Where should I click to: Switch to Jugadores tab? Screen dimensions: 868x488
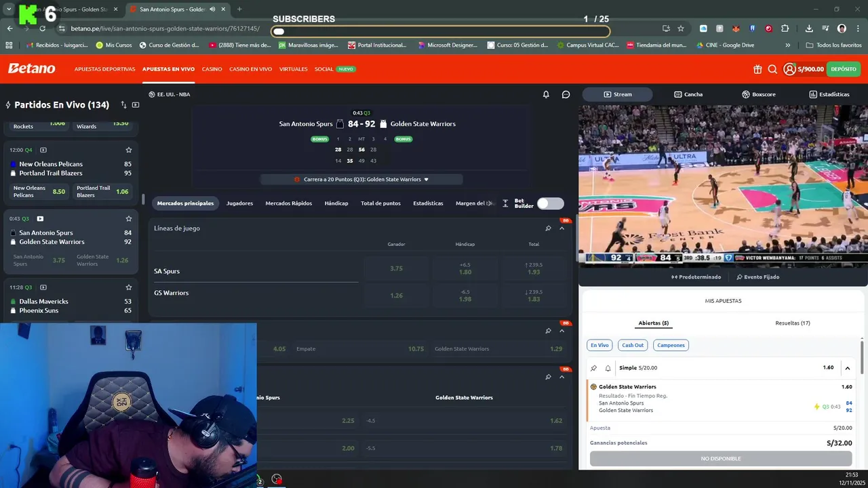(239, 203)
